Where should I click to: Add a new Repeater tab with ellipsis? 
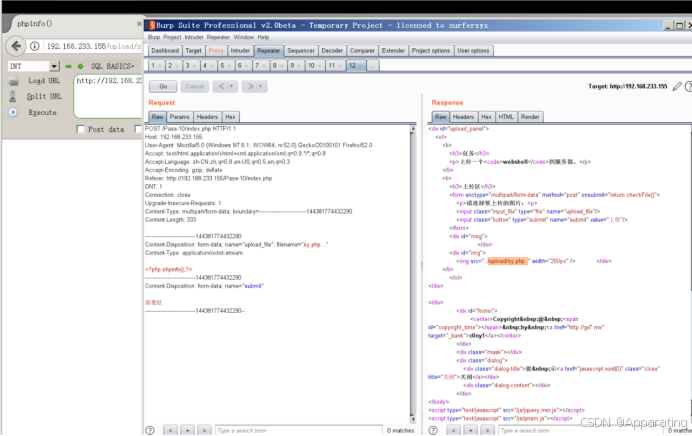tap(372, 66)
